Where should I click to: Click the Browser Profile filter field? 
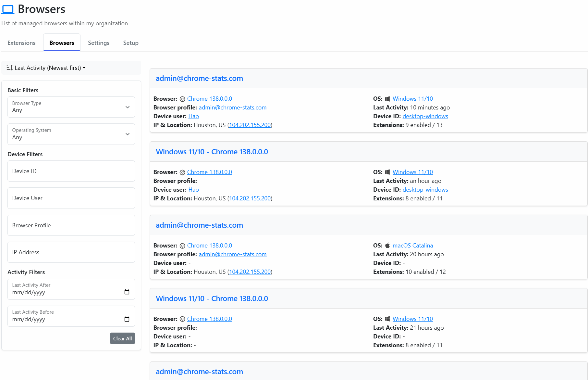[x=71, y=225]
